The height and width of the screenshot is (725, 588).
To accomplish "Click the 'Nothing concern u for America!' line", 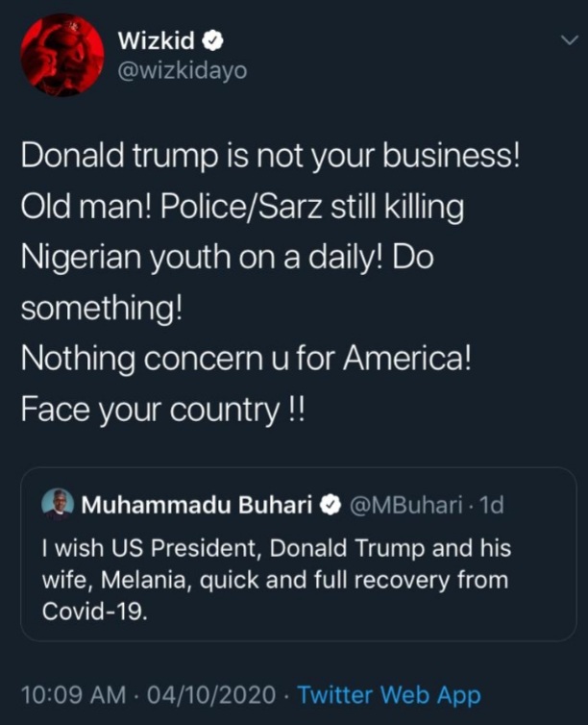I will pyautogui.click(x=246, y=360).
